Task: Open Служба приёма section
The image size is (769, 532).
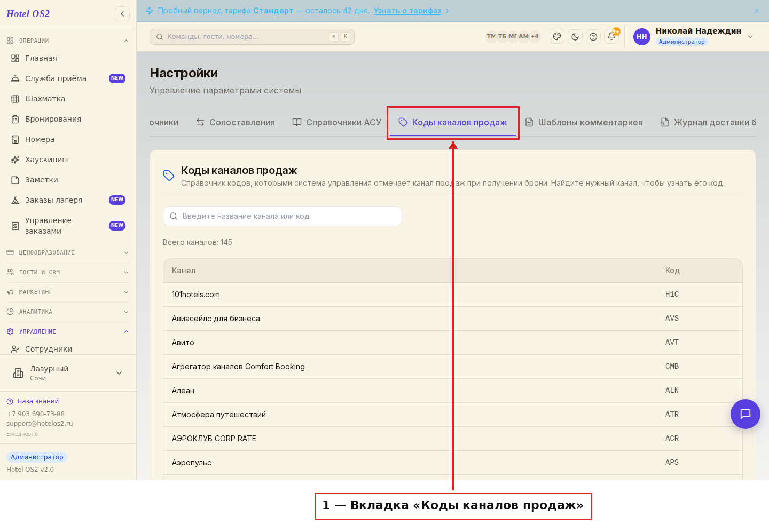Action: coord(68,78)
